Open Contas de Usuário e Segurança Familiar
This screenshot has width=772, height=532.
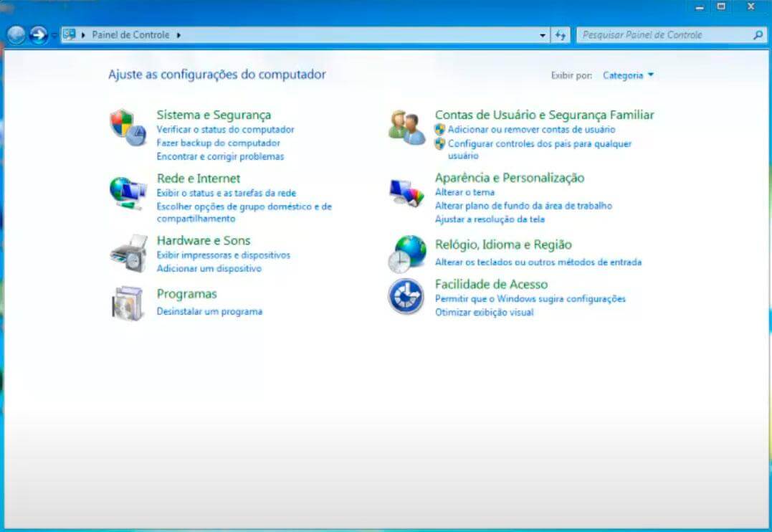(x=545, y=115)
